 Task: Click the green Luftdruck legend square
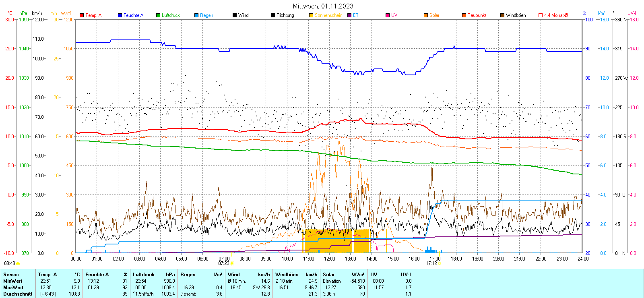[158, 15]
